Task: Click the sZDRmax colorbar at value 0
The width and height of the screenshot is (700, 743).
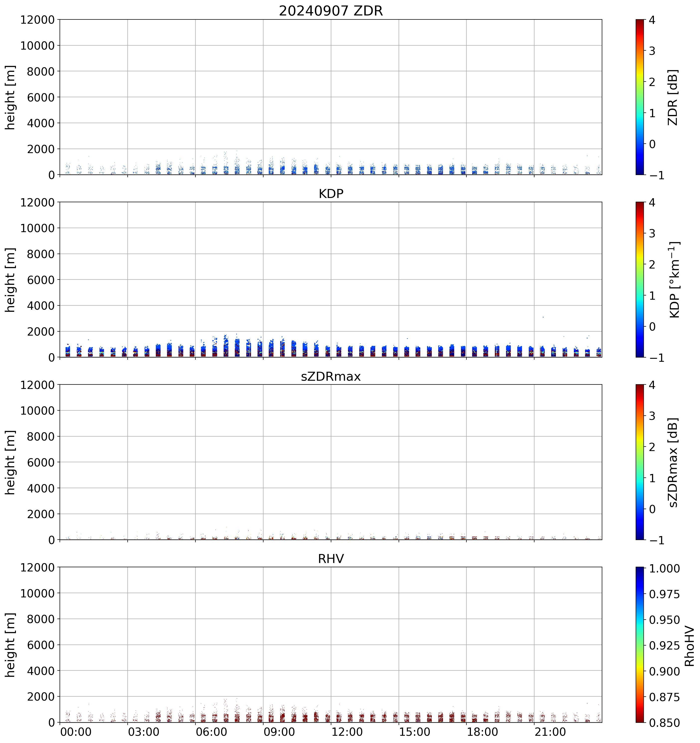Action: pyautogui.click(x=640, y=509)
